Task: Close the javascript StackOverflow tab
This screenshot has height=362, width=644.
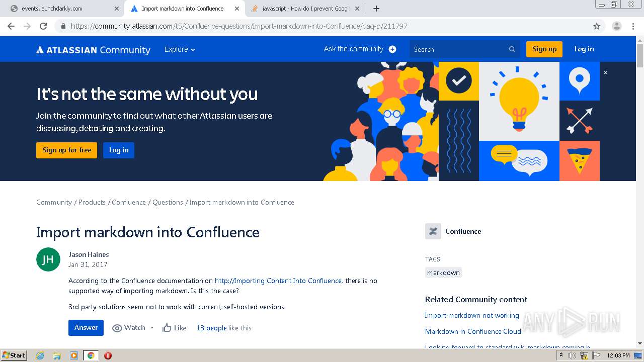Action: tap(357, 9)
